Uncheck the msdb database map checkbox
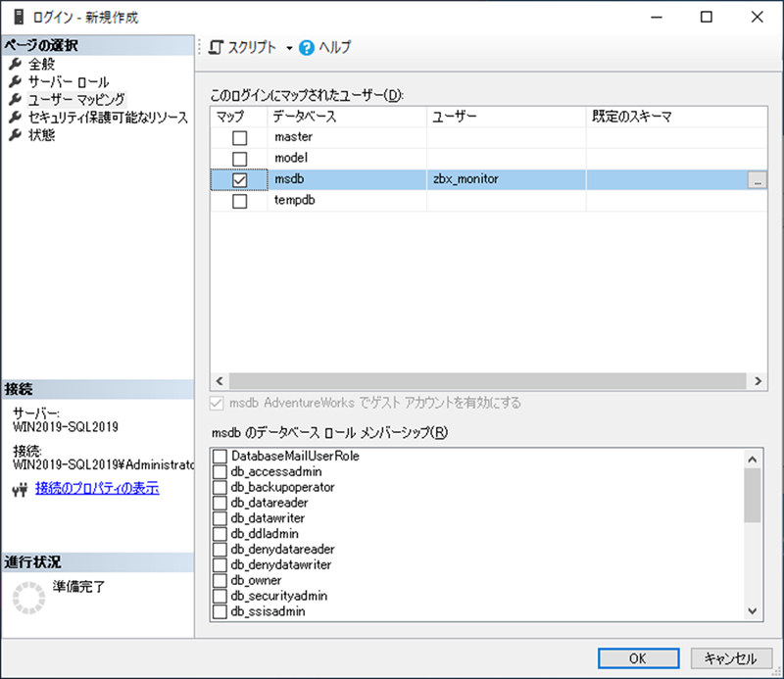Image resolution: width=784 pixels, height=679 pixels. [x=239, y=180]
